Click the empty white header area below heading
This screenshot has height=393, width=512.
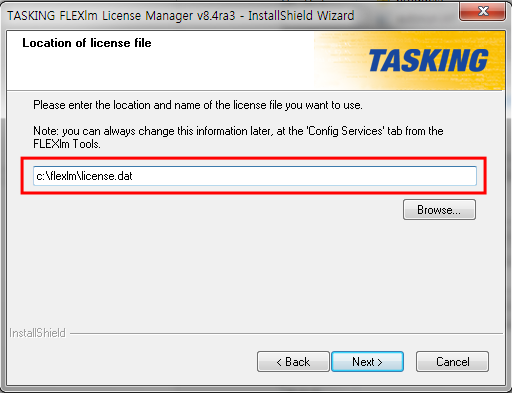tap(160, 70)
